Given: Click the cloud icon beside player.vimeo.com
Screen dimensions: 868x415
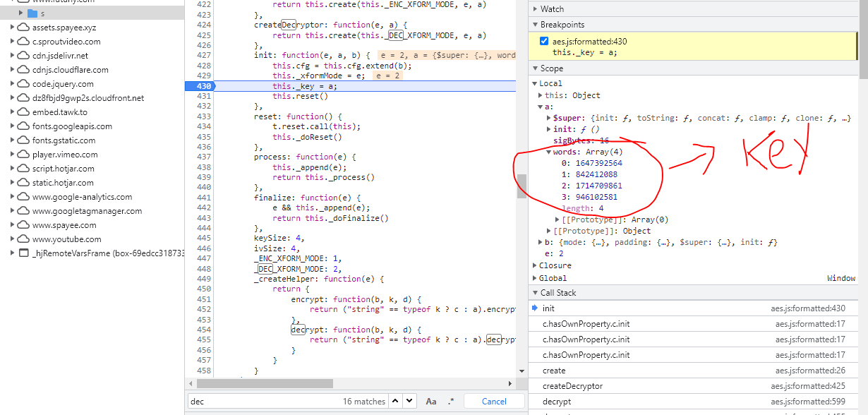Looking at the screenshot, I should coord(24,155).
